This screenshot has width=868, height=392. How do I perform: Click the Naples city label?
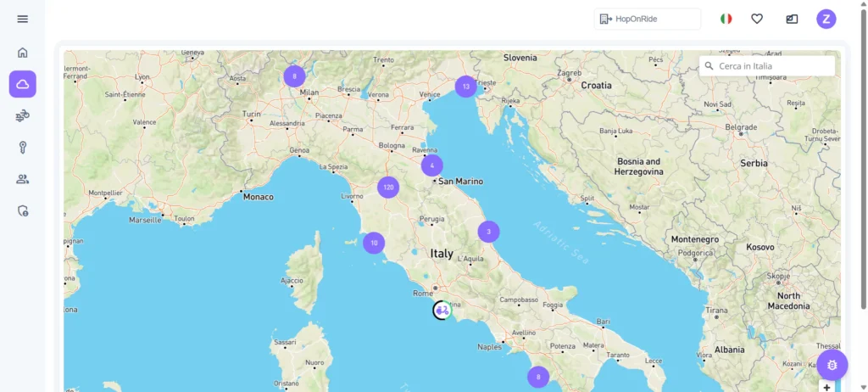[x=489, y=347]
